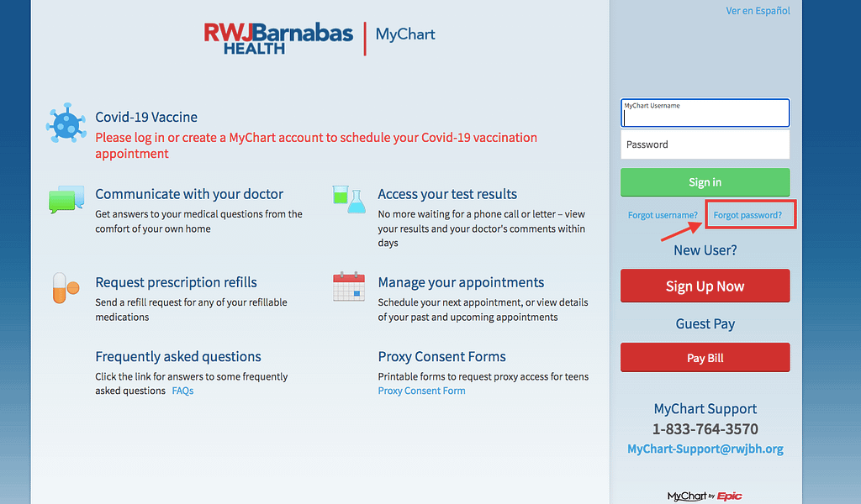Screen dimensions: 861x504
Task: Click the red Pay Bill button
Action: pos(705,358)
